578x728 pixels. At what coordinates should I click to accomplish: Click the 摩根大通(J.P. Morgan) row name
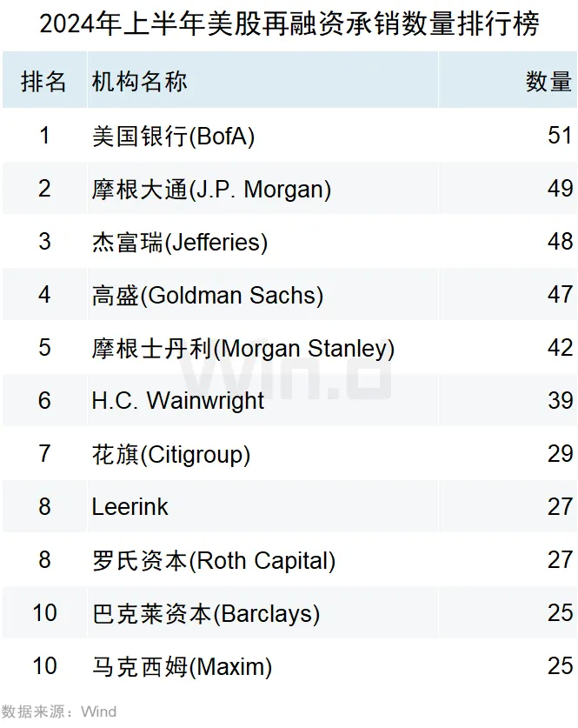coord(211,189)
